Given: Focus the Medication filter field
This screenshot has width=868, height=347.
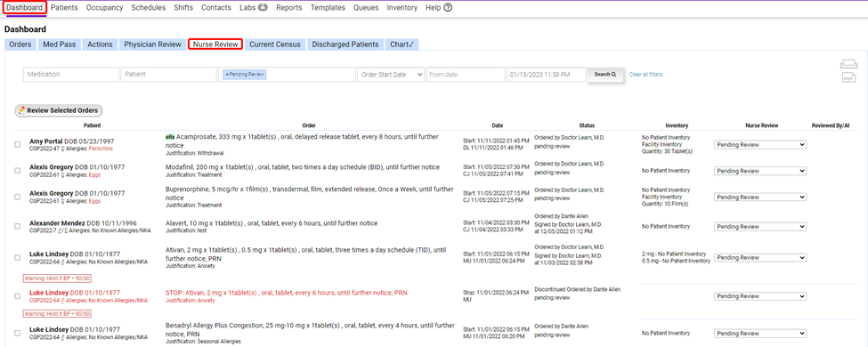Looking at the screenshot, I should 71,75.
